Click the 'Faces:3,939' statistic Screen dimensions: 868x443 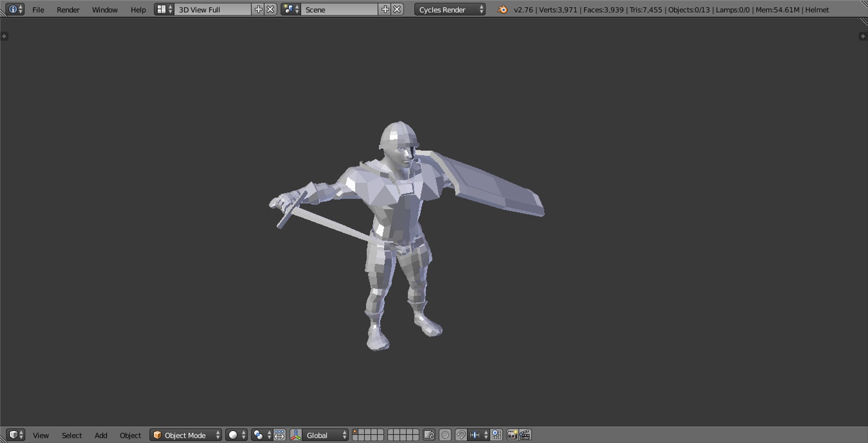(604, 9)
